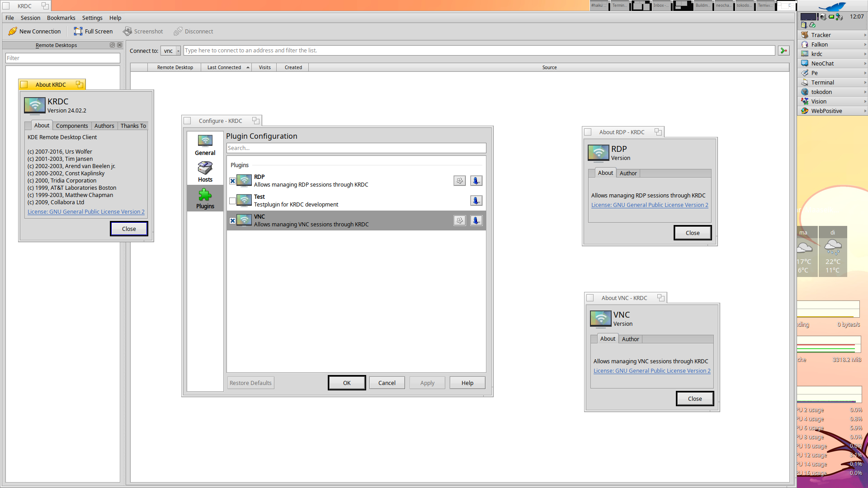Image resolution: width=868 pixels, height=488 pixels.
Task: Disable the RDP plugin checkbox
Action: click(x=232, y=181)
